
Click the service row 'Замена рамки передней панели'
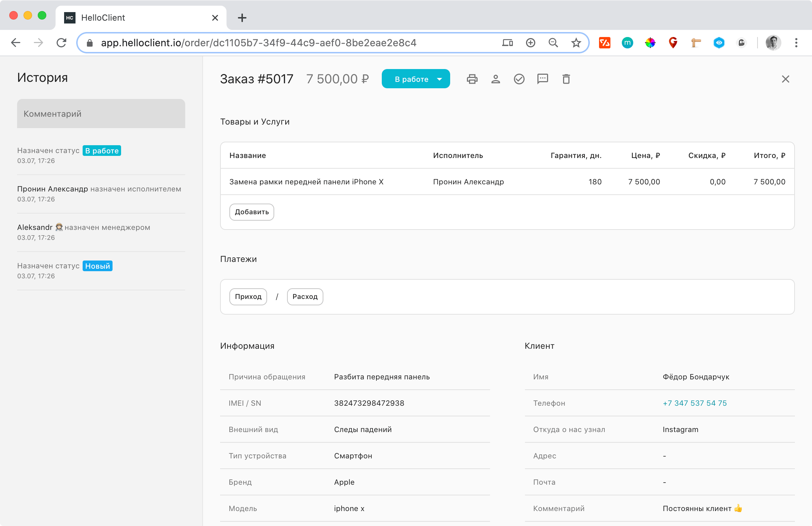(x=306, y=182)
